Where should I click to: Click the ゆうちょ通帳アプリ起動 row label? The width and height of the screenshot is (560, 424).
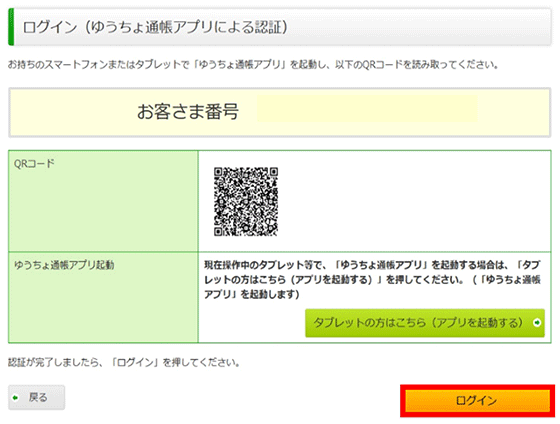coord(64,265)
